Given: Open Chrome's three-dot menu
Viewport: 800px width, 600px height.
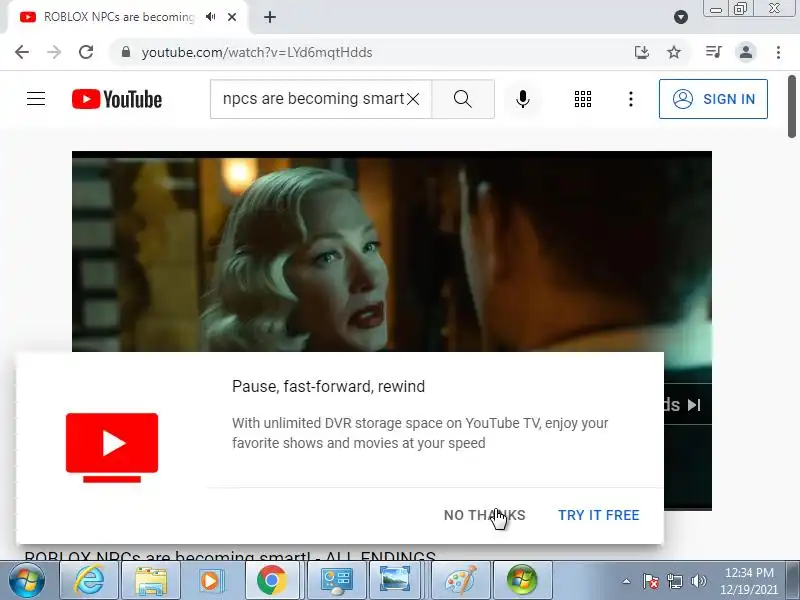Looking at the screenshot, I should [x=778, y=52].
